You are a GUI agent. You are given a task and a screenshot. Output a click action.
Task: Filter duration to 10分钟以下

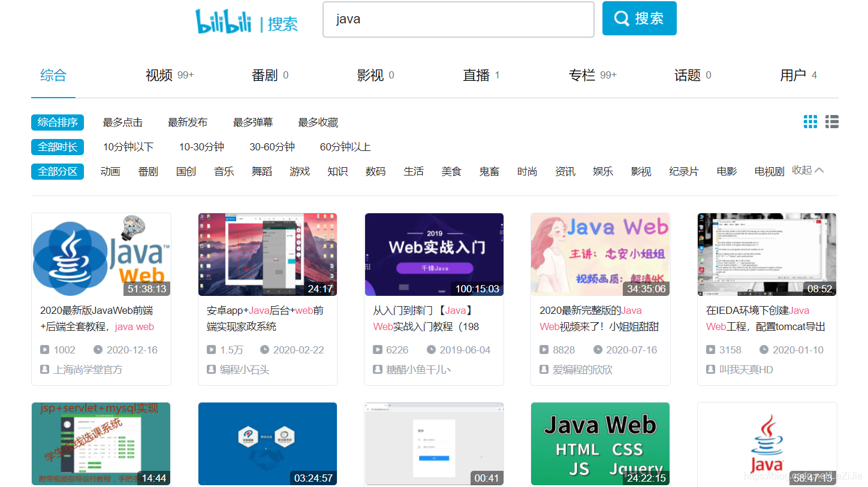tap(128, 147)
